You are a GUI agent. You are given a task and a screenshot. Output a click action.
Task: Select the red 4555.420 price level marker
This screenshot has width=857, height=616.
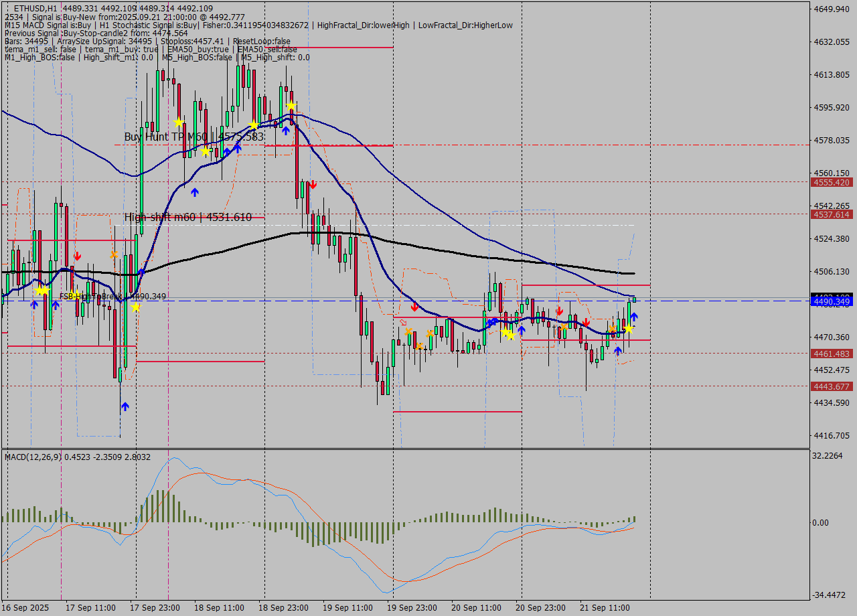pos(830,182)
